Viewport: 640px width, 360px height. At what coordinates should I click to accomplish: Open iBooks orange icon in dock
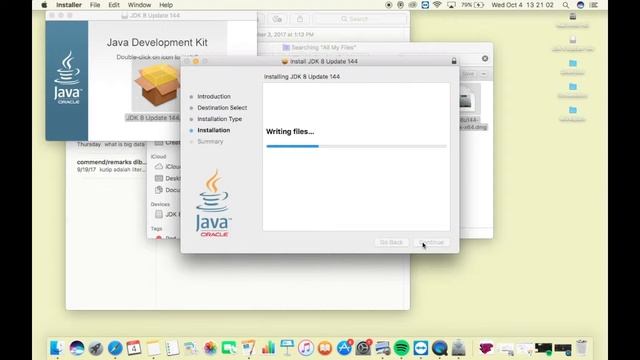point(325,348)
